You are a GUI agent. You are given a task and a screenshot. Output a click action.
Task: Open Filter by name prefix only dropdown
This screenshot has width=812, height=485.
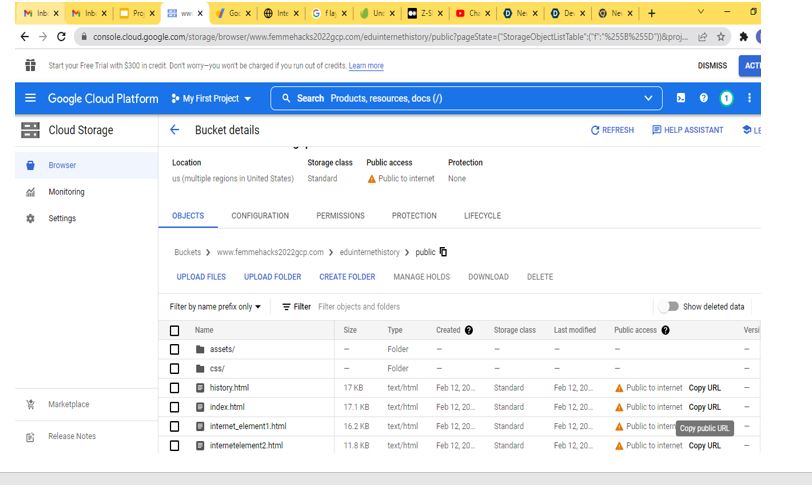(x=215, y=306)
